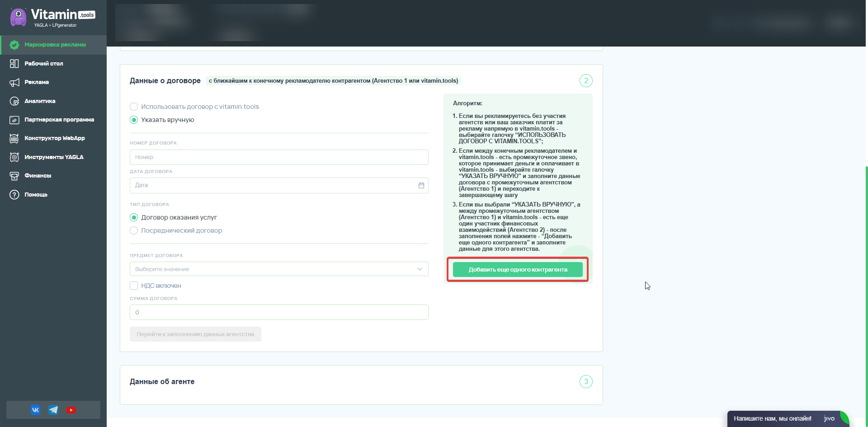Image resolution: width=868 pixels, height=427 pixels.
Task: Open the VK social link
Action: coord(36,410)
